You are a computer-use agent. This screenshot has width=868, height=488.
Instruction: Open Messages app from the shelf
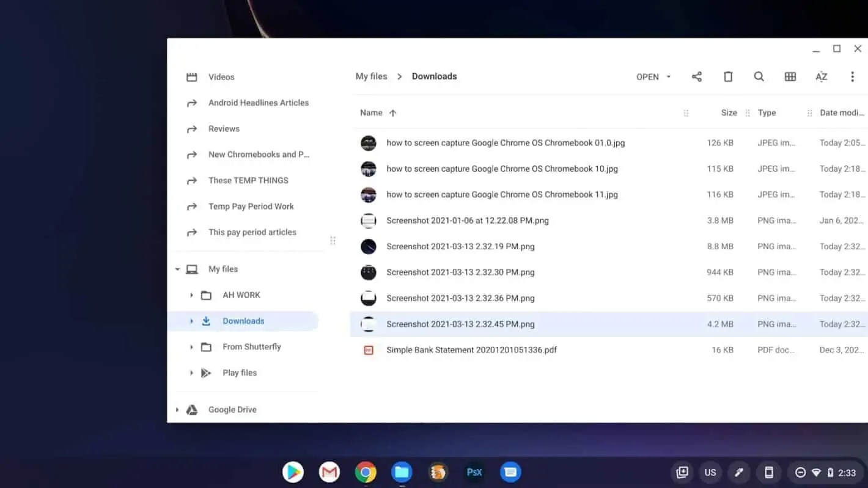pyautogui.click(x=510, y=472)
